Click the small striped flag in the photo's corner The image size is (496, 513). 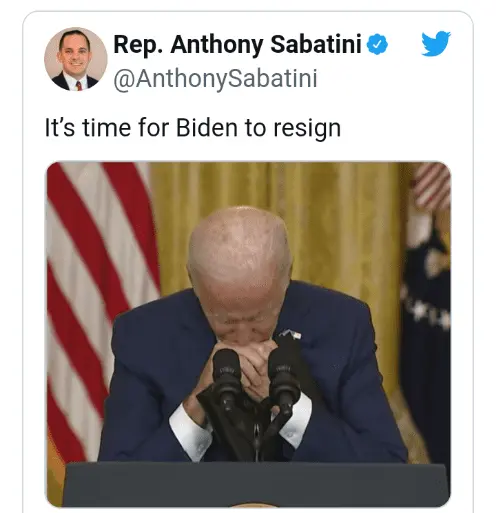433,185
